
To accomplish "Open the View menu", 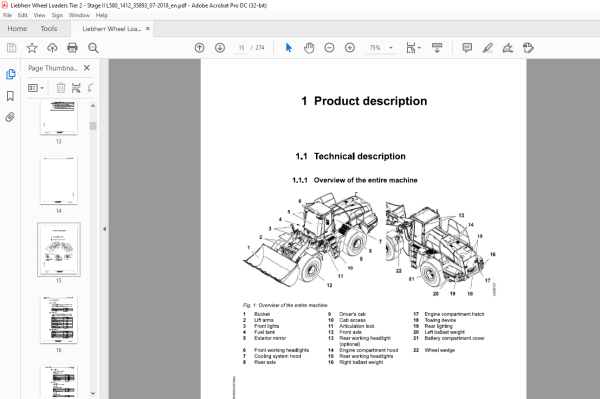I will pyautogui.click(x=39, y=15).
